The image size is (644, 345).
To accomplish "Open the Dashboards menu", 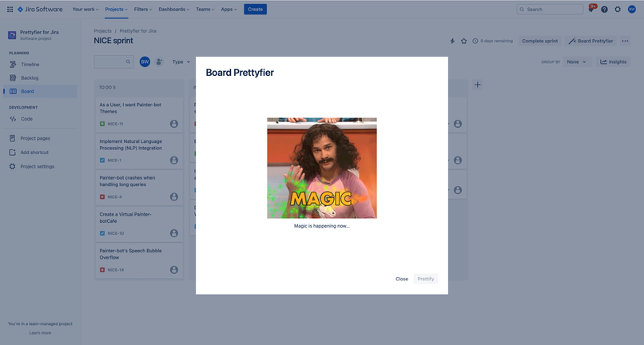I will click(173, 9).
